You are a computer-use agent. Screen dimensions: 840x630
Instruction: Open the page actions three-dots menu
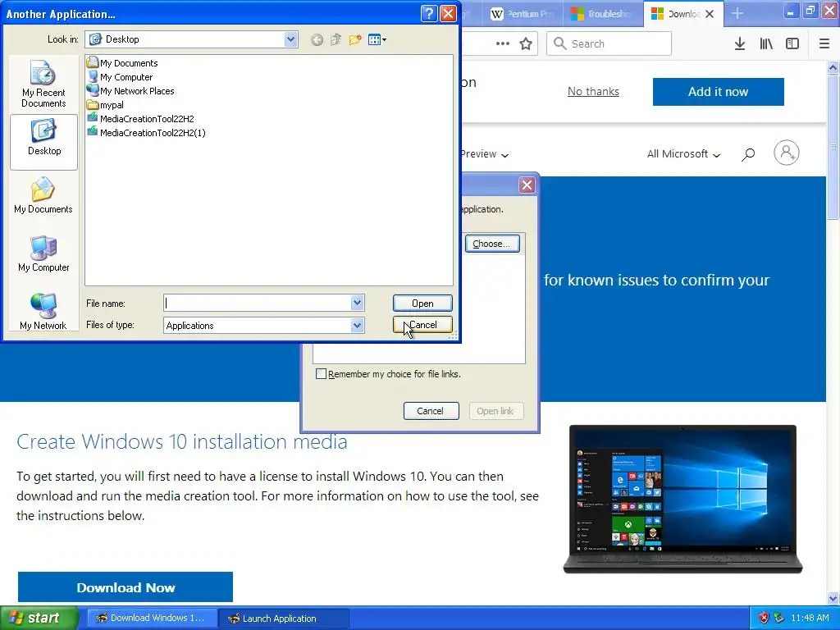coord(503,43)
